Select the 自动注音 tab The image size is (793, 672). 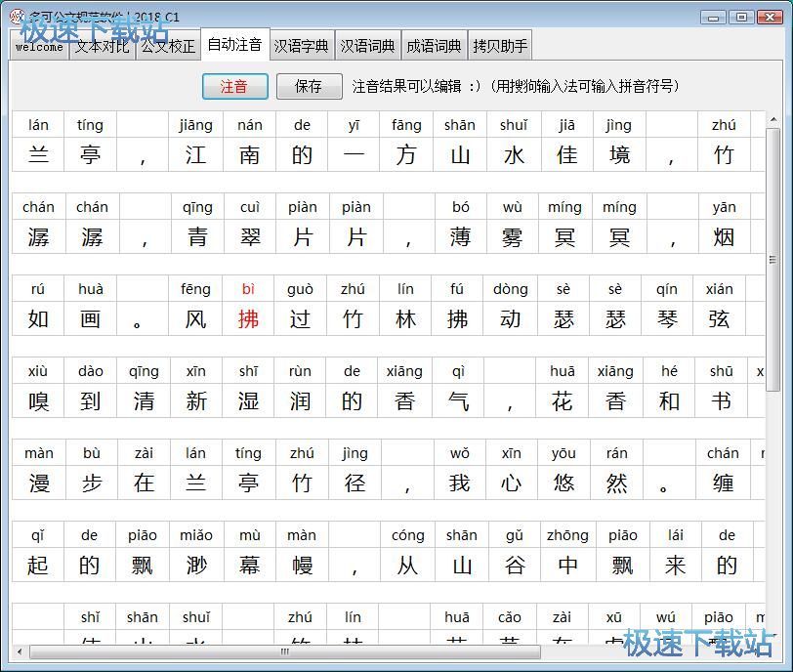234,45
